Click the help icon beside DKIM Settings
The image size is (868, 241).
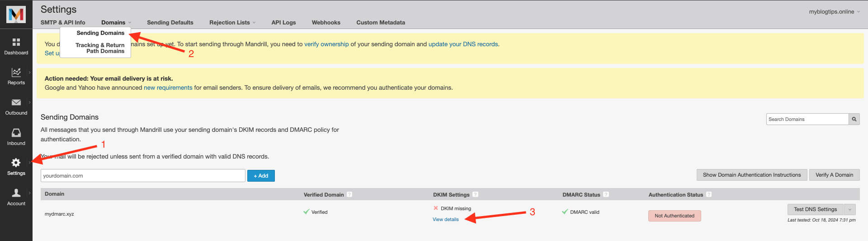[x=475, y=194]
